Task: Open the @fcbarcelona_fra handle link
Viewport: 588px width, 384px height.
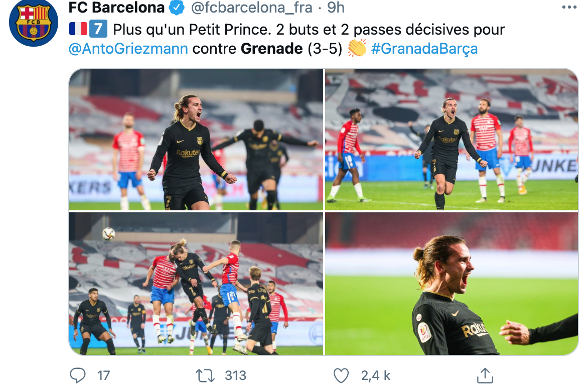Action: click(x=251, y=8)
